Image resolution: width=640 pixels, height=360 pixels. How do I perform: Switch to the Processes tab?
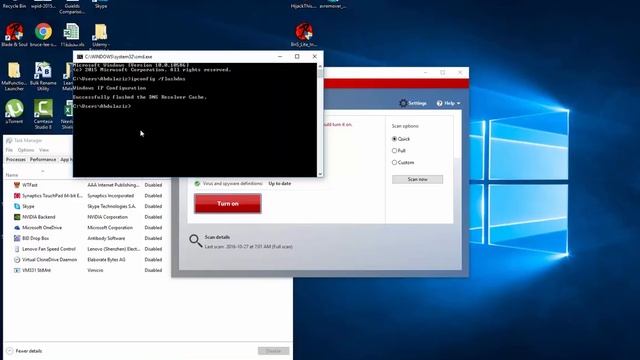[16, 160]
